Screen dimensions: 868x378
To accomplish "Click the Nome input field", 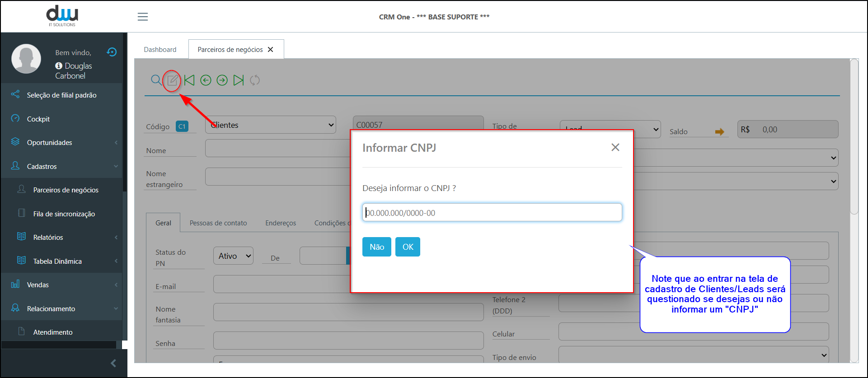I will pyautogui.click(x=277, y=149).
